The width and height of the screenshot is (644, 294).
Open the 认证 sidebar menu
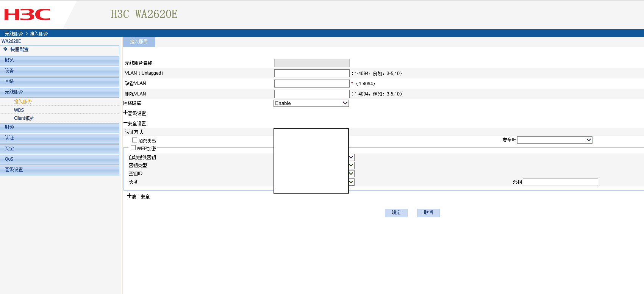pyautogui.click(x=59, y=138)
